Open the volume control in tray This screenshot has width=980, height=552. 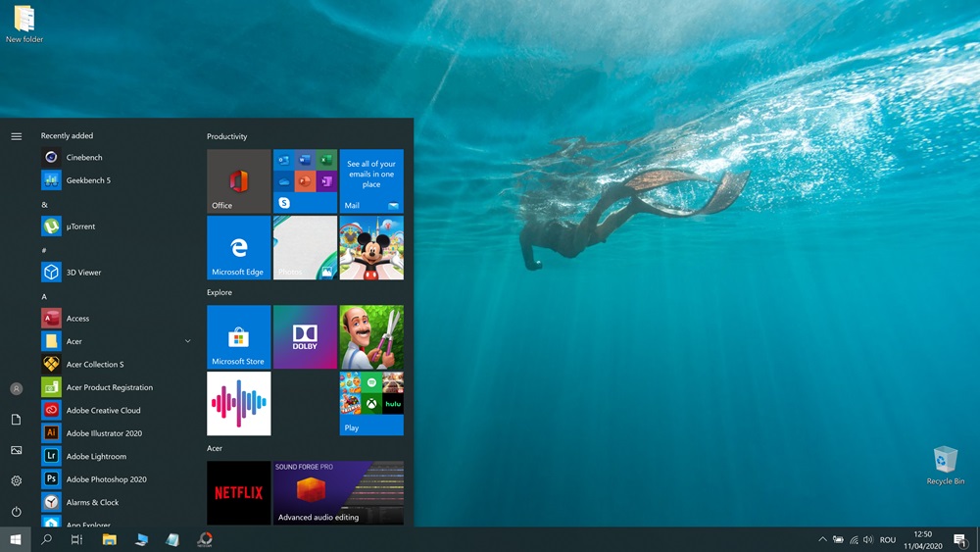pos(868,539)
